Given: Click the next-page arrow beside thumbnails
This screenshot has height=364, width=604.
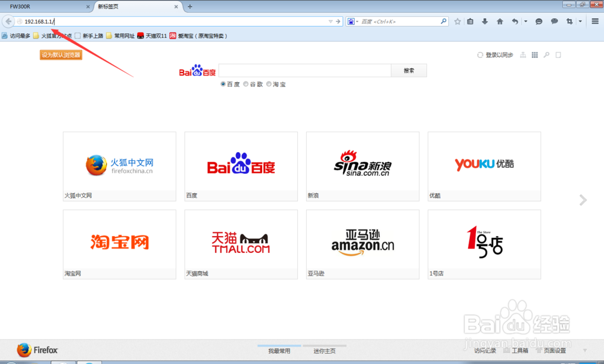Looking at the screenshot, I should 582,200.
